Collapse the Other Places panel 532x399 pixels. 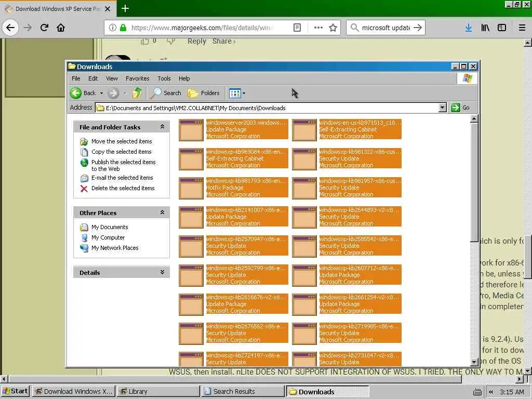point(162,212)
